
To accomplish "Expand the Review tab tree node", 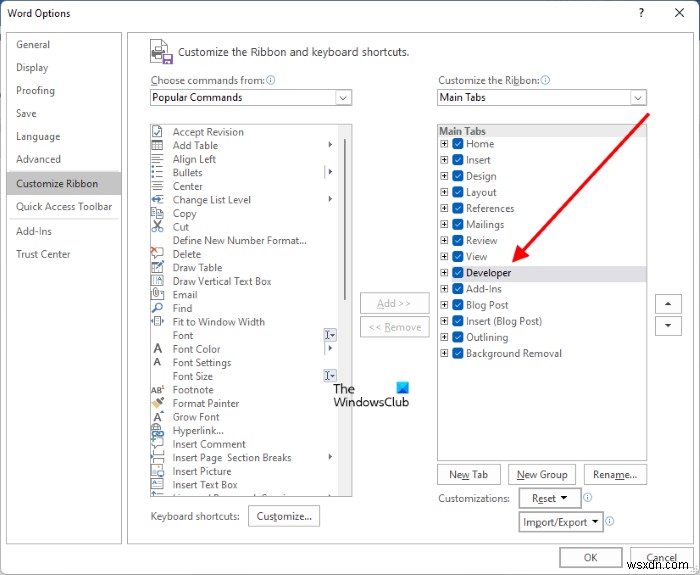I will (x=444, y=240).
